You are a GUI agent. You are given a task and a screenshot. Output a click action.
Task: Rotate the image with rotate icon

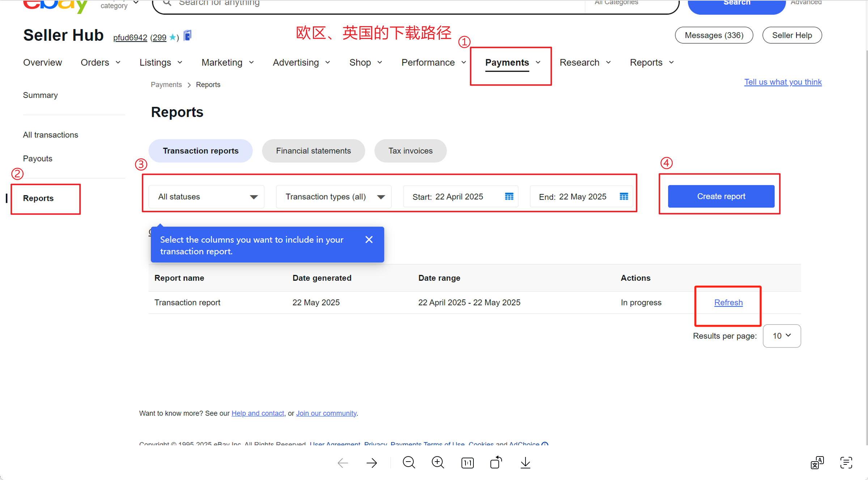(496, 462)
